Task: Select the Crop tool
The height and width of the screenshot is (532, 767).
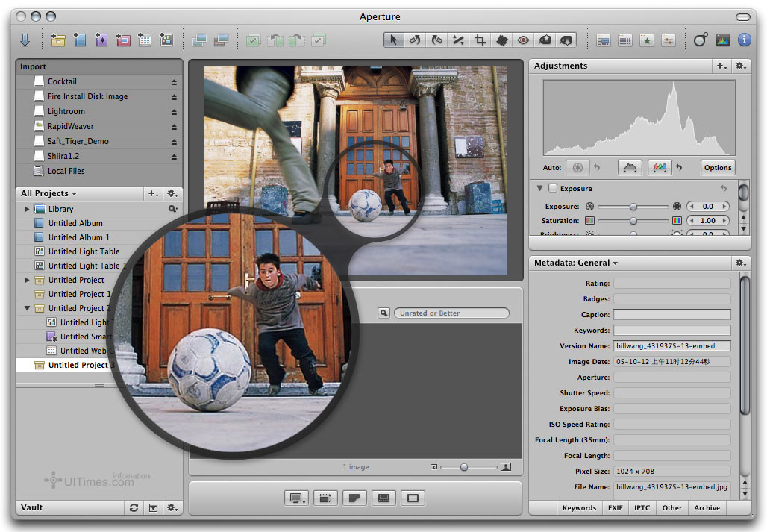Action: (x=480, y=40)
